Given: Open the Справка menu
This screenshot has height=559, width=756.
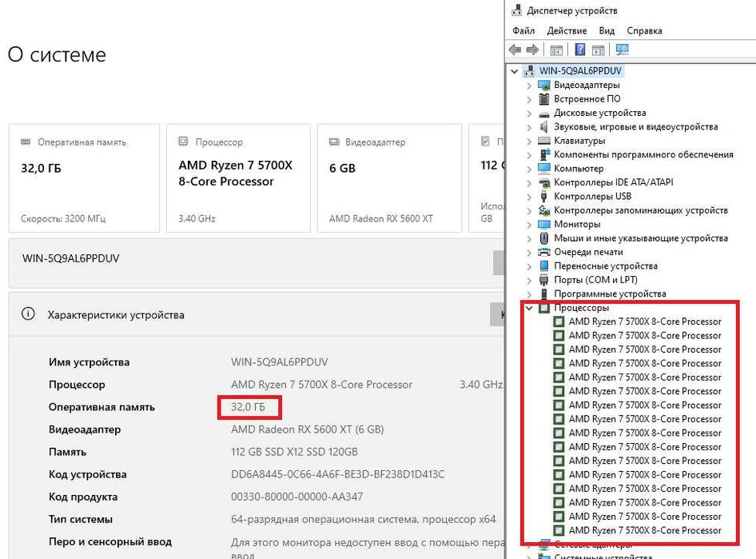Looking at the screenshot, I should [x=644, y=31].
